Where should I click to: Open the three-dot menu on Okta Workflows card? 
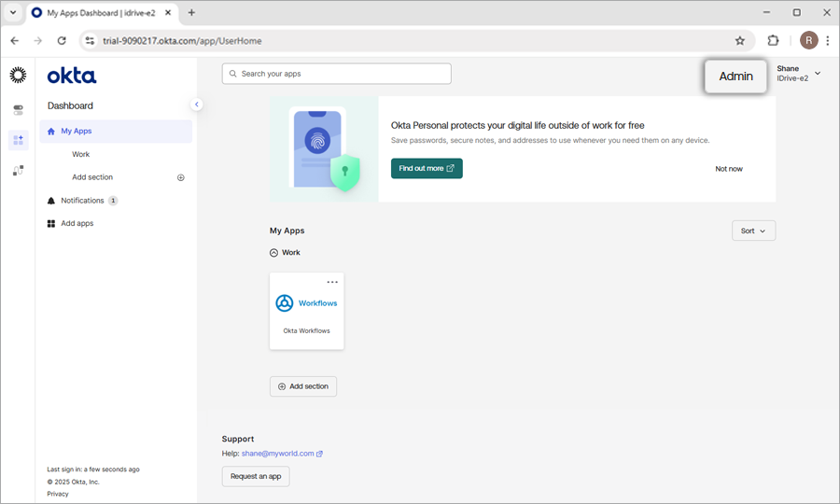(332, 282)
